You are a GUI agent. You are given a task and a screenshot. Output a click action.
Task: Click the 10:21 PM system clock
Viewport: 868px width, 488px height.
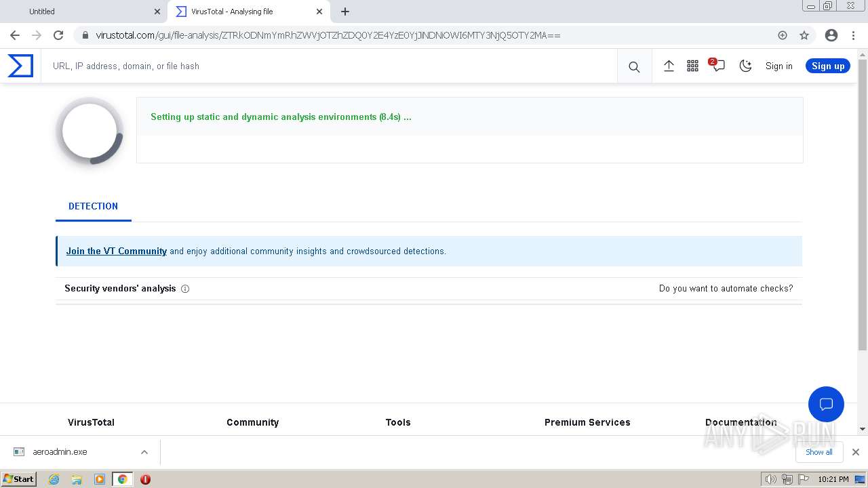(833, 479)
